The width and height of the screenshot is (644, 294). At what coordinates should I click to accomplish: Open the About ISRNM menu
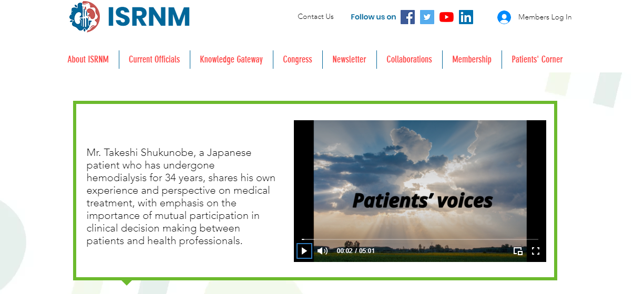88,59
